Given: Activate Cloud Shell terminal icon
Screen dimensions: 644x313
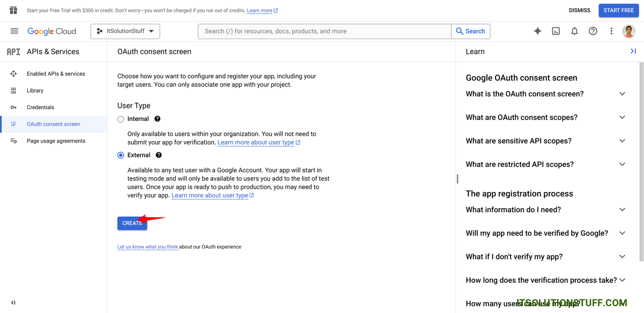Looking at the screenshot, I should 556,31.
